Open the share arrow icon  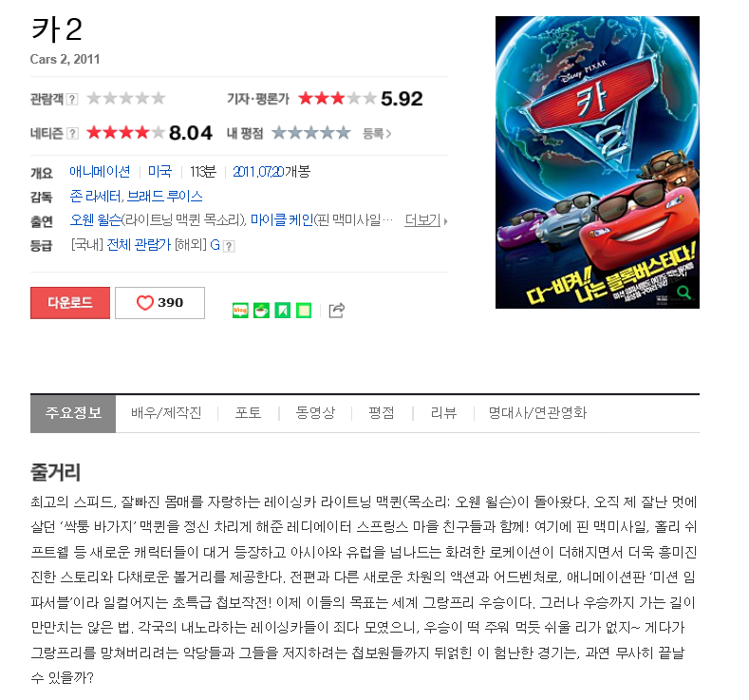(337, 311)
